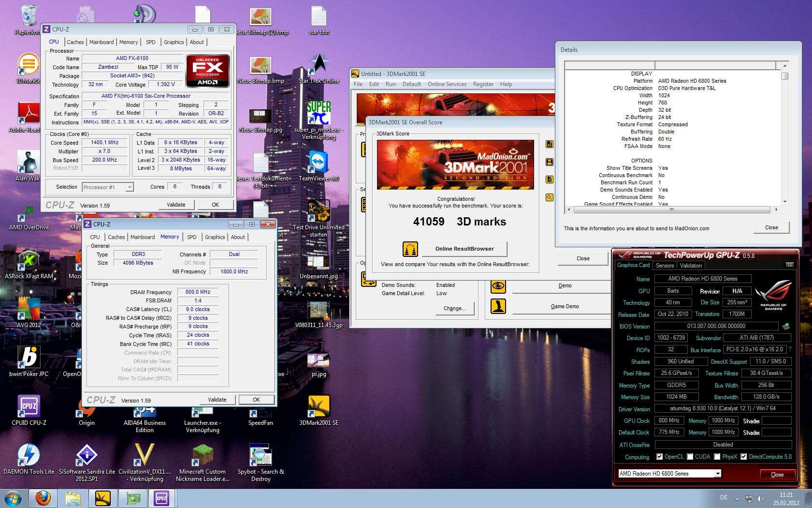Open Windows Explorer taskbar icon

coord(73,498)
